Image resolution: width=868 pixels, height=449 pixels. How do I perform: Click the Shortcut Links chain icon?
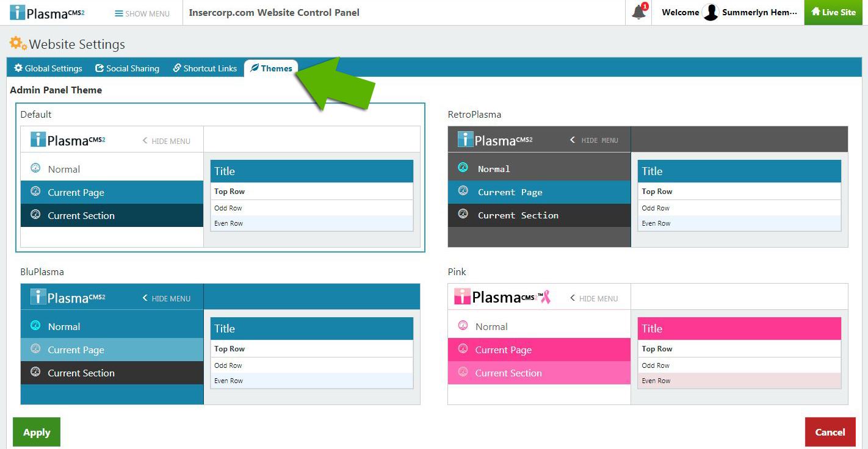click(177, 68)
